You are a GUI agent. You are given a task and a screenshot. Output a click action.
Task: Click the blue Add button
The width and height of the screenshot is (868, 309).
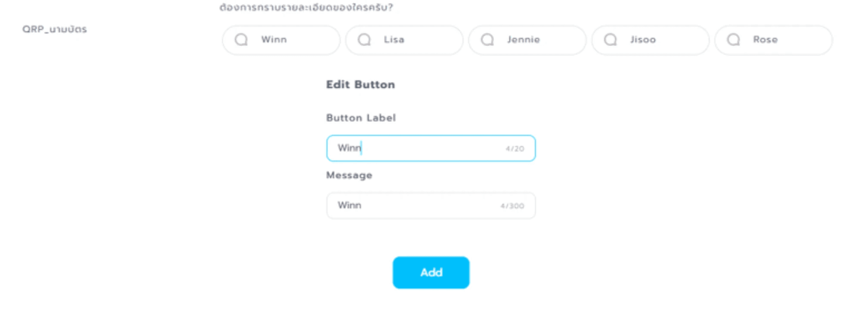click(x=431, y=272)
